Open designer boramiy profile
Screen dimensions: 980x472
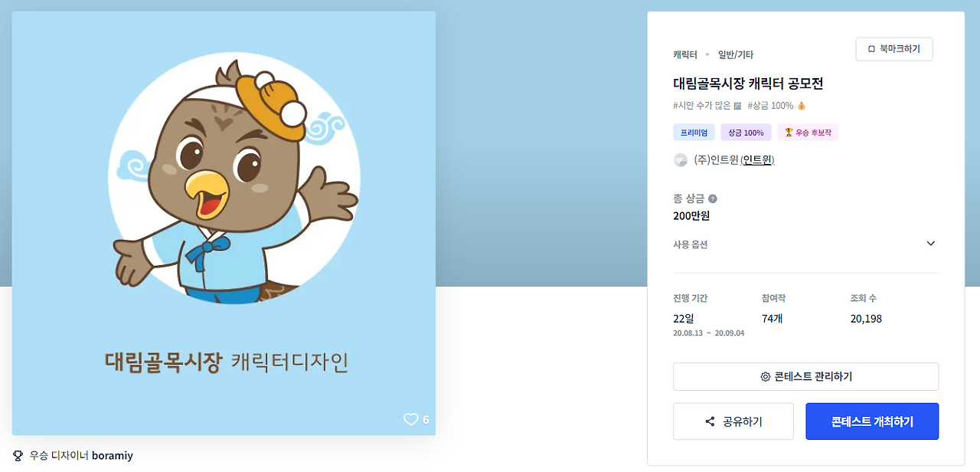113,455
